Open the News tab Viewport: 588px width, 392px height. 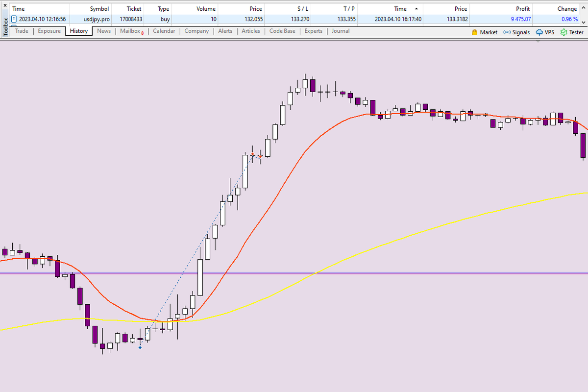(x=104, y=31)
